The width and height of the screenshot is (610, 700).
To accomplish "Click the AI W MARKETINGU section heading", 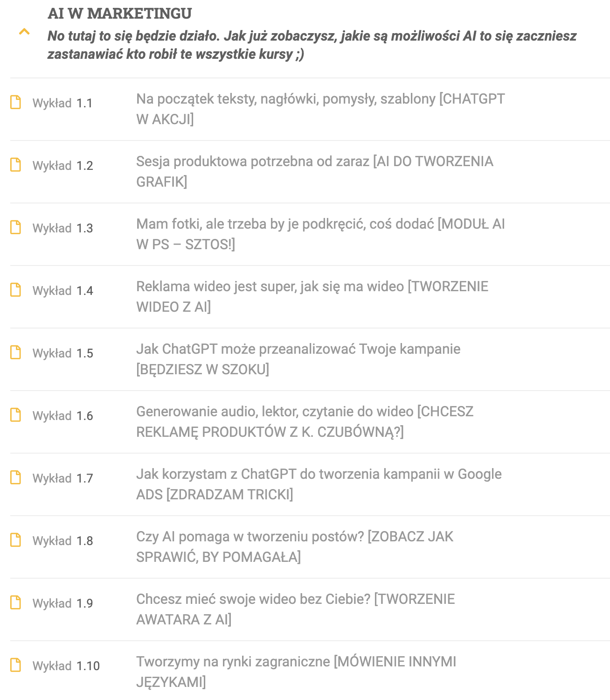I will click(119, 14).
